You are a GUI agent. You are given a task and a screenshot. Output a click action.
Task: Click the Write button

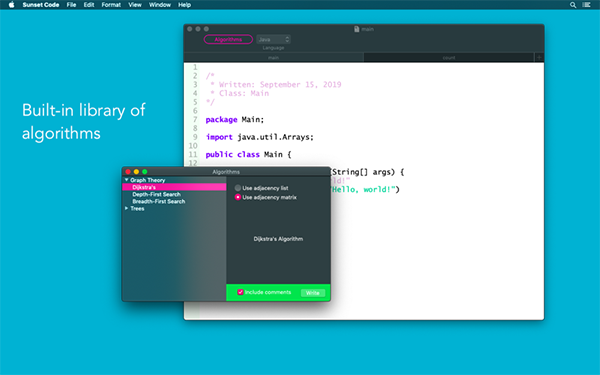pos(313,293)
